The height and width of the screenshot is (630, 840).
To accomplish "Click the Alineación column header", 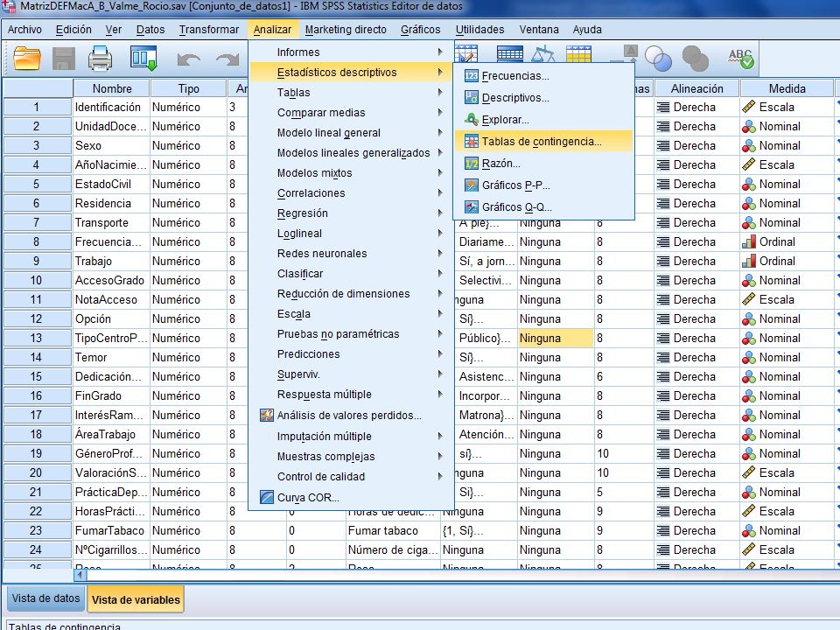I will pos(697,88).
